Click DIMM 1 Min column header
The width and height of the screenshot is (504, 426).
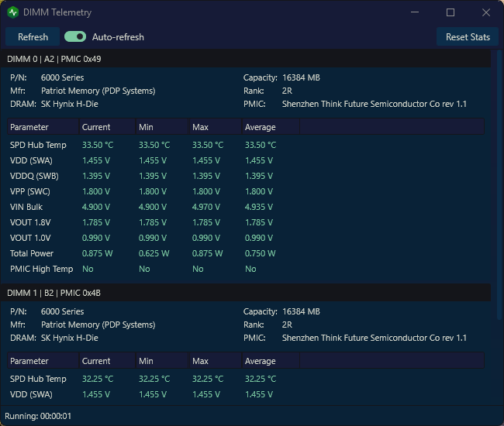point(162,361)
